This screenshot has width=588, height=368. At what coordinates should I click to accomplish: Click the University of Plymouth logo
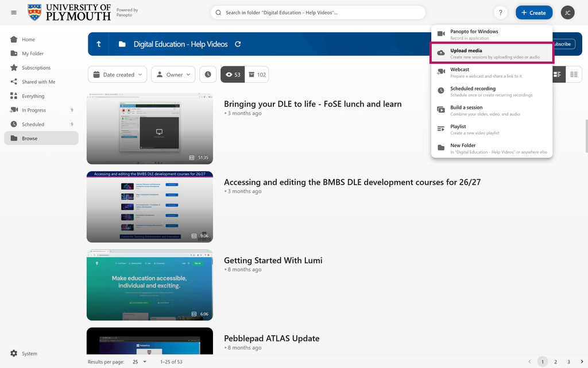[x=69, y=13]
